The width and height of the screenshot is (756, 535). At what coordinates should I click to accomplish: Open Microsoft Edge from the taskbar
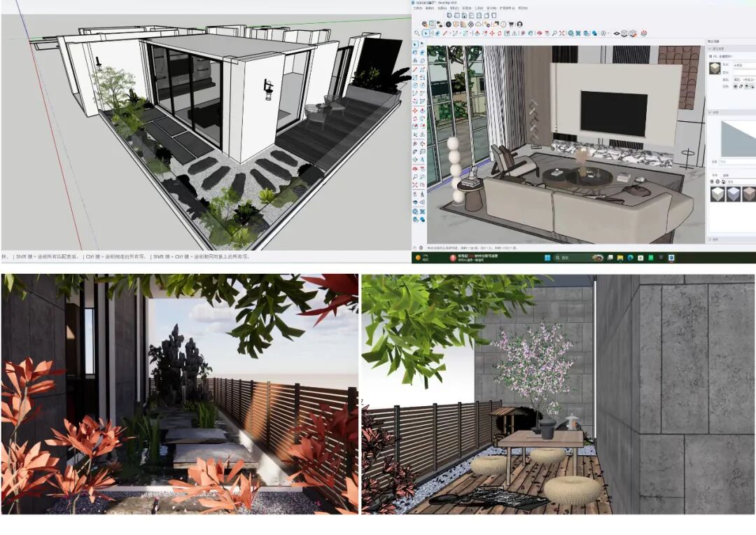(630, 258)
